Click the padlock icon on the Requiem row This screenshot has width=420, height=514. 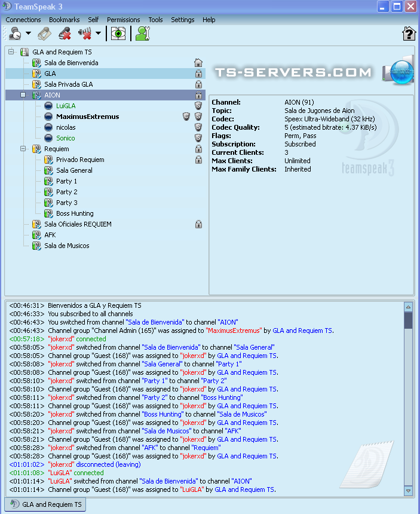tap(198, 149)
